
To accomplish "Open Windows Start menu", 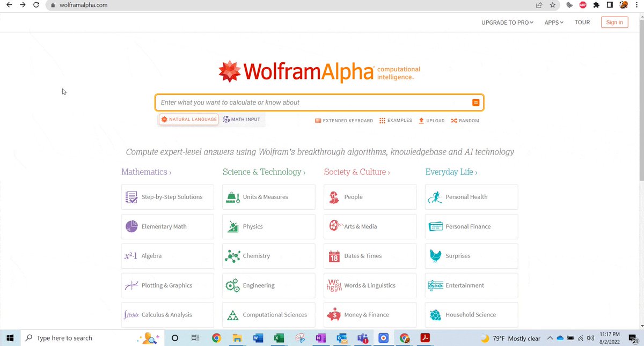I will (x=10, y=338).
